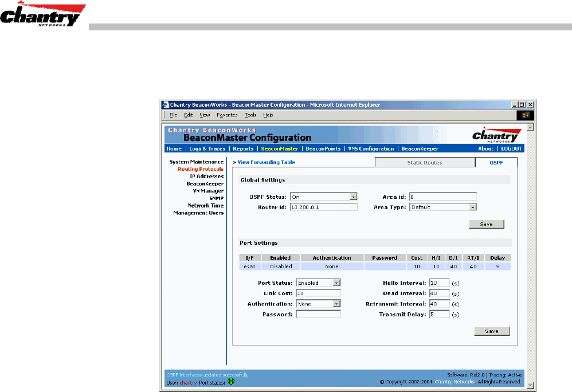Click the Link Cost input field

(x=318, y=293)
